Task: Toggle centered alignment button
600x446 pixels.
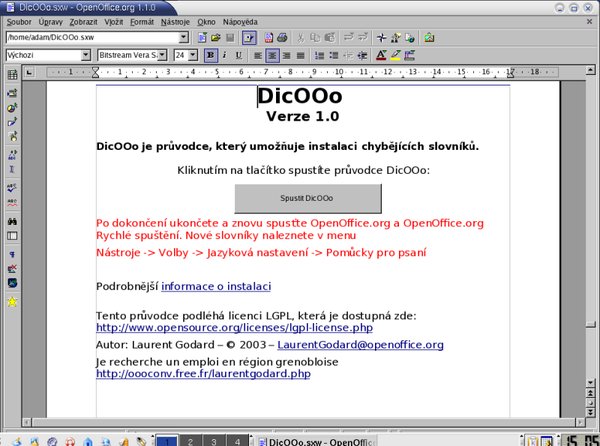Action: point(272,55)
